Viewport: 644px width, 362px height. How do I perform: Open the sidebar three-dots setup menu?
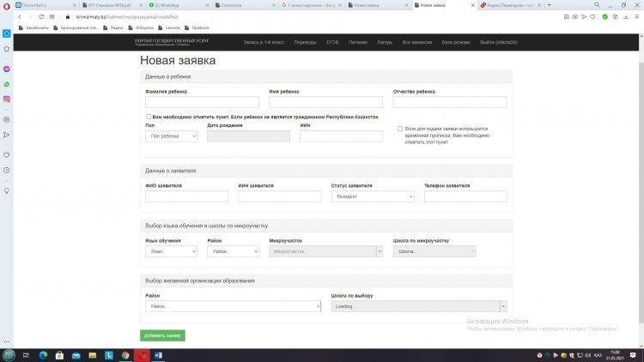(7, 341)
